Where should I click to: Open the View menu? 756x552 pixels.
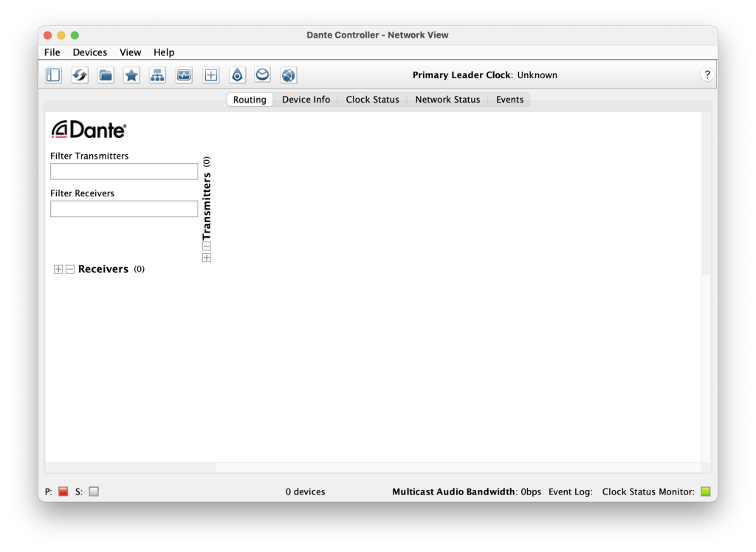130,52
